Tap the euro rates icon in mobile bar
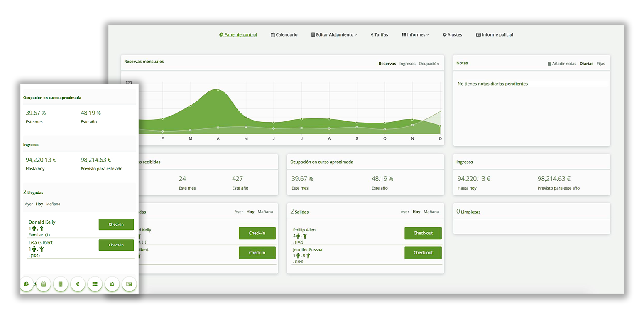This screenshot has width=644, height=325. click(x=78, y=284)
